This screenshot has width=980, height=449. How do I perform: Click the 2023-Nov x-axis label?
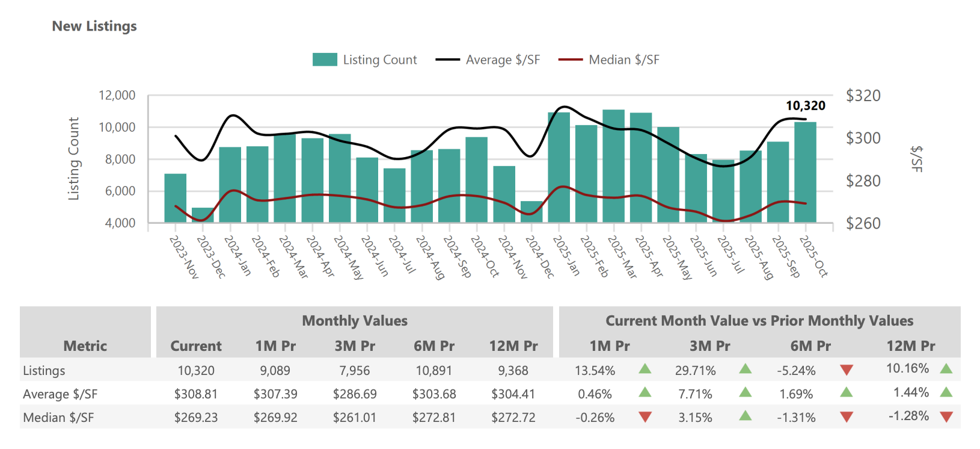coord(184,257)
